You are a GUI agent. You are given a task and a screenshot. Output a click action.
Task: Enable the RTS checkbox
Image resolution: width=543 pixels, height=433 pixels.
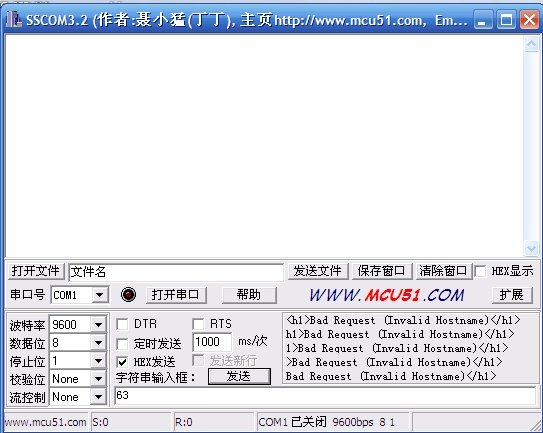(x=198, y=325)
